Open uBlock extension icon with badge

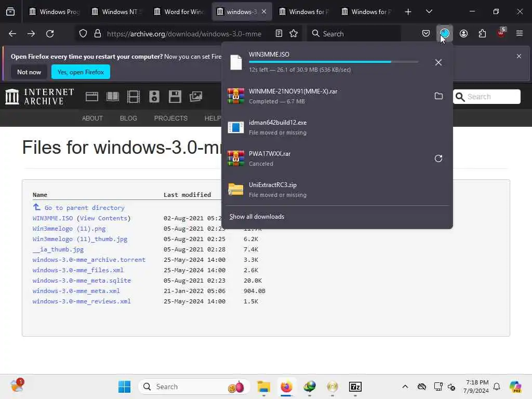[x=501, y=33]
